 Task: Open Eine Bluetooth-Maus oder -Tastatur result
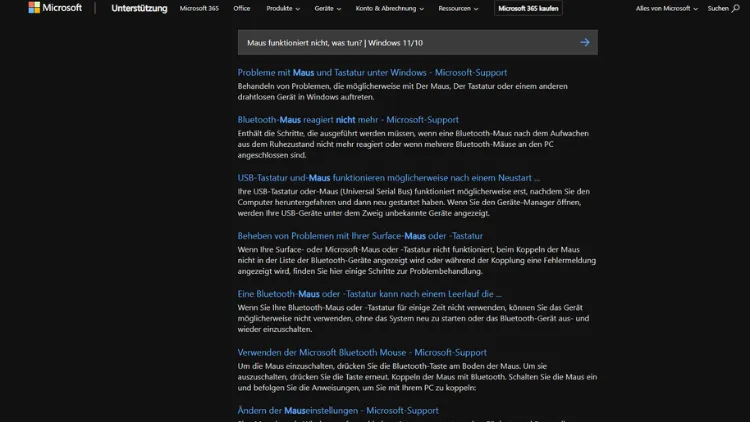pyautogui.click(x=370, y=294)
